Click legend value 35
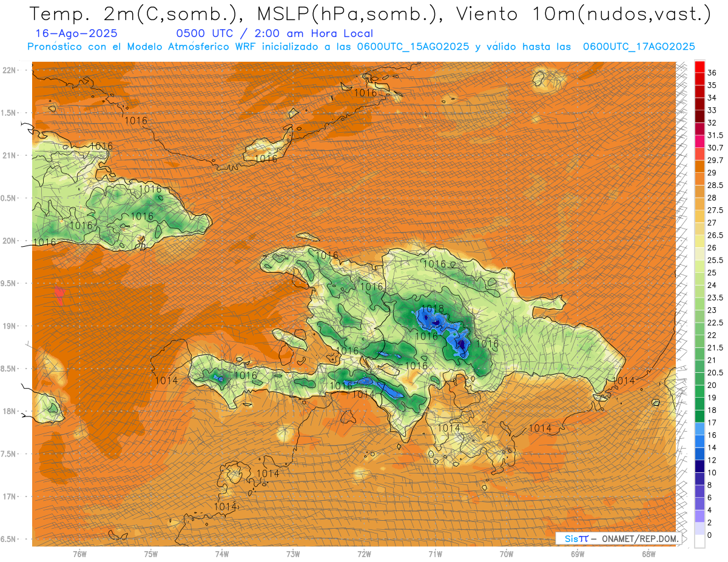728x562 pixels. [x=712, y=85]
